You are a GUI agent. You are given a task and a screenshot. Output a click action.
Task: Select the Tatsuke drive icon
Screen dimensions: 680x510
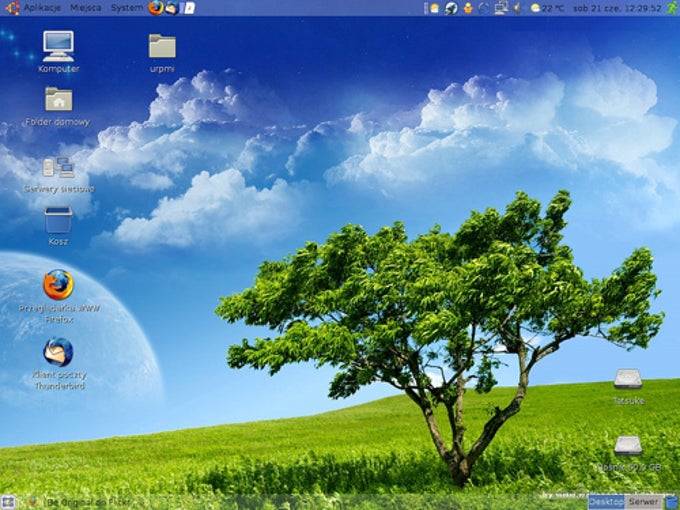point(628,386)
